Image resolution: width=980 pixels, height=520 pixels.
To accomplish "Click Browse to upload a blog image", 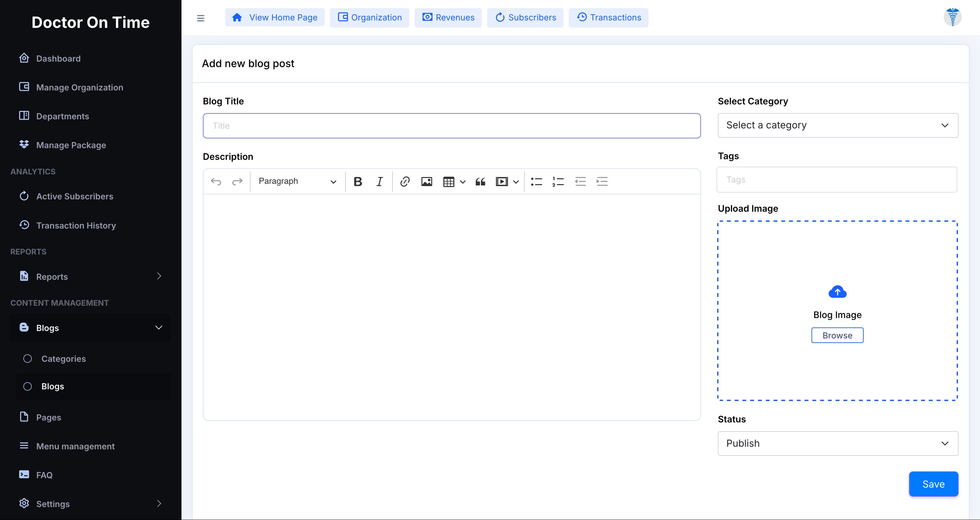I will (837, 335).
